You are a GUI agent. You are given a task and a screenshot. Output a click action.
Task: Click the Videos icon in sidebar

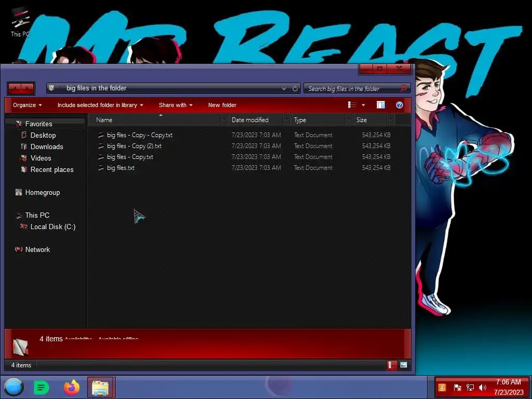(x=23, y=158)
